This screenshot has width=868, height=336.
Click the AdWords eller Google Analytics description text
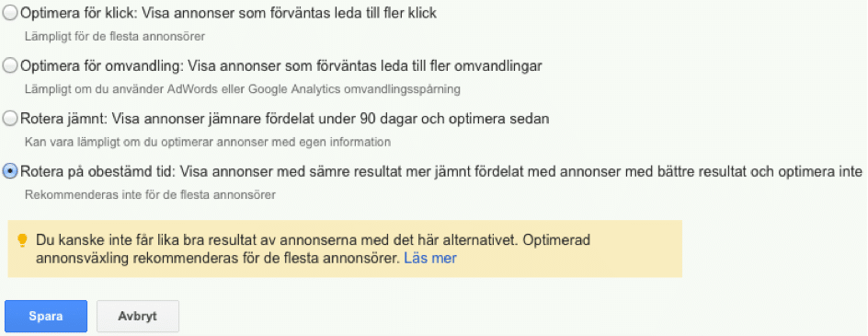242,89
